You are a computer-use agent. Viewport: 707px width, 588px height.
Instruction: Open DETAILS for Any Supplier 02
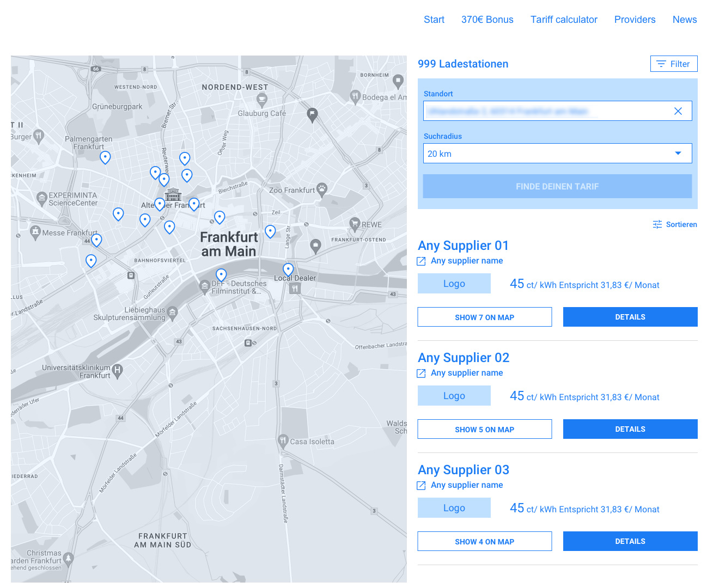coord(630,429)
